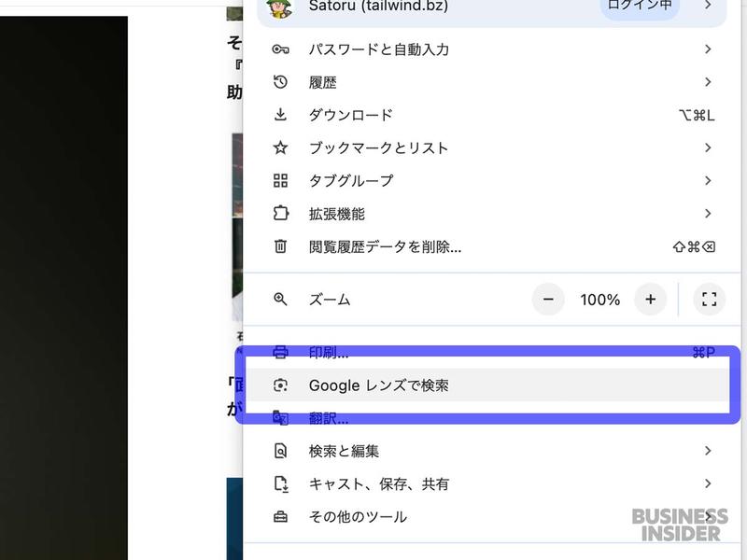Screen dimensions: 747x560
Task: Expand the chevron on 履歴 row
Action: point(708,82)
